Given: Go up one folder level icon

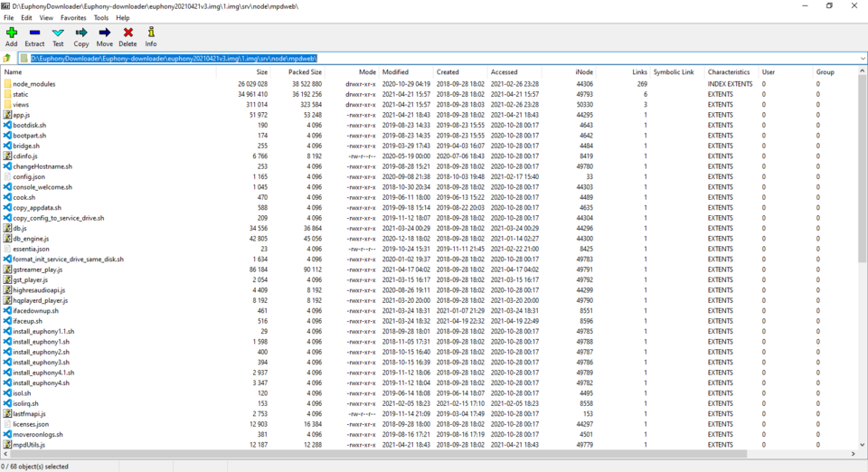Looking at the screenshot, I should pos(7,58).
